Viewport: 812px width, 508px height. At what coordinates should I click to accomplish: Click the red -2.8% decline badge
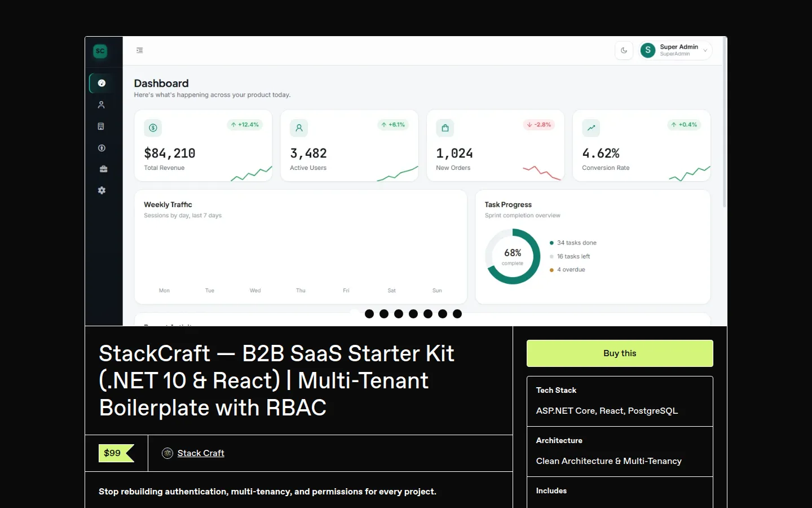[x=539, y=125]
